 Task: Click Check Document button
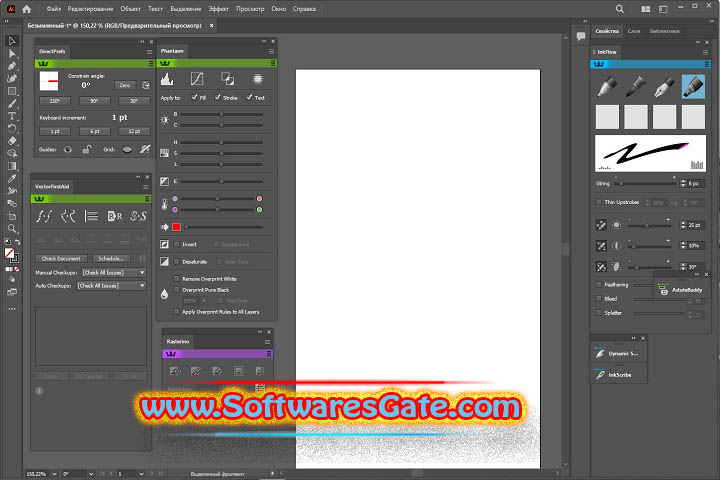[x=61, y=259]
